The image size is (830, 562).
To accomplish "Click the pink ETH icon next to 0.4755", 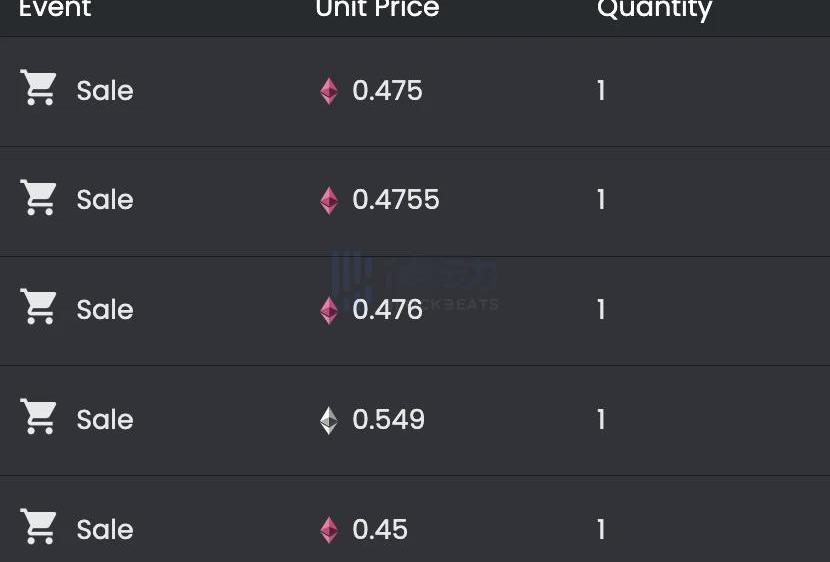I will tap(329, 201).
